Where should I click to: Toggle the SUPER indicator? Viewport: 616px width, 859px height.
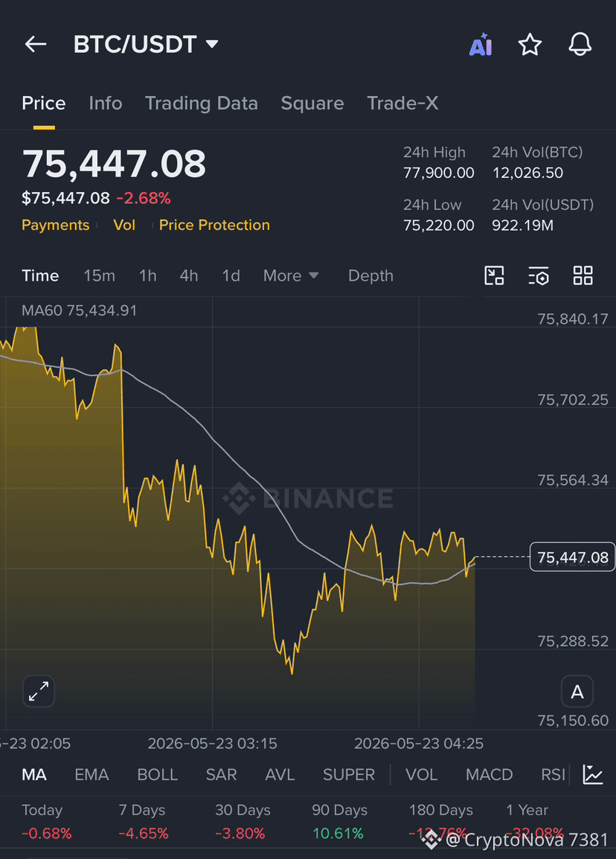tap(349, 775)
